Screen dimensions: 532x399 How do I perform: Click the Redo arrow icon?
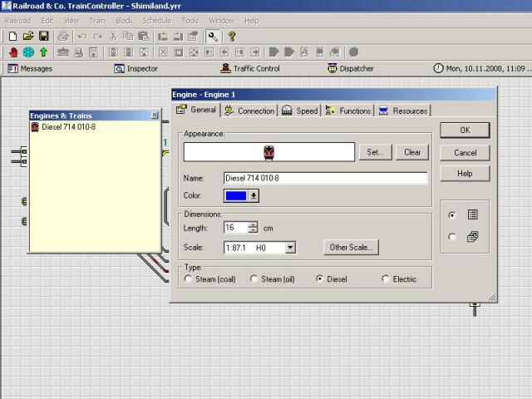tap(98, 37)
